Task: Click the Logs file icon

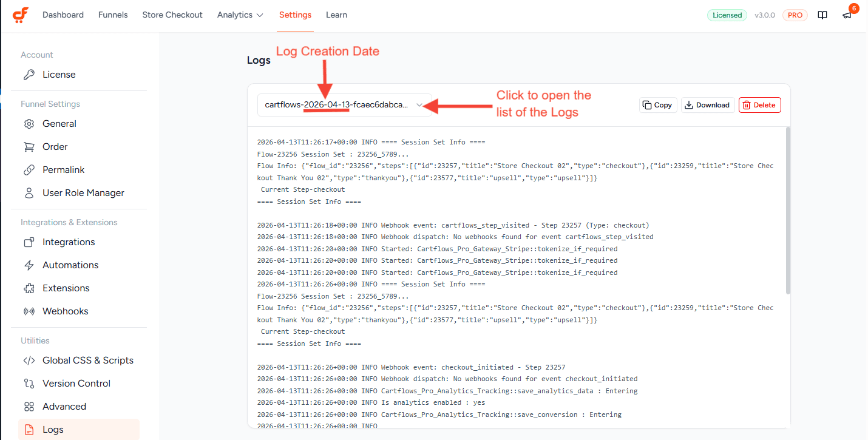Action: (x=29, y=430)
